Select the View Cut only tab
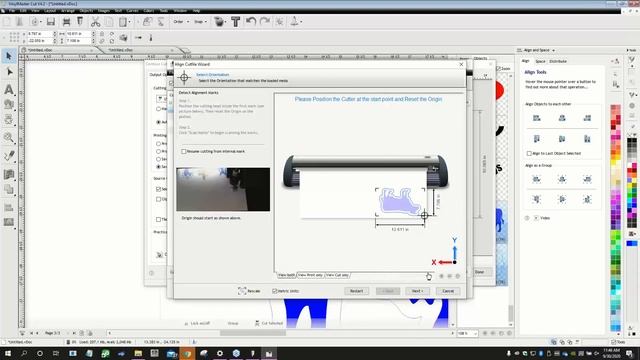 pos(337,275)
